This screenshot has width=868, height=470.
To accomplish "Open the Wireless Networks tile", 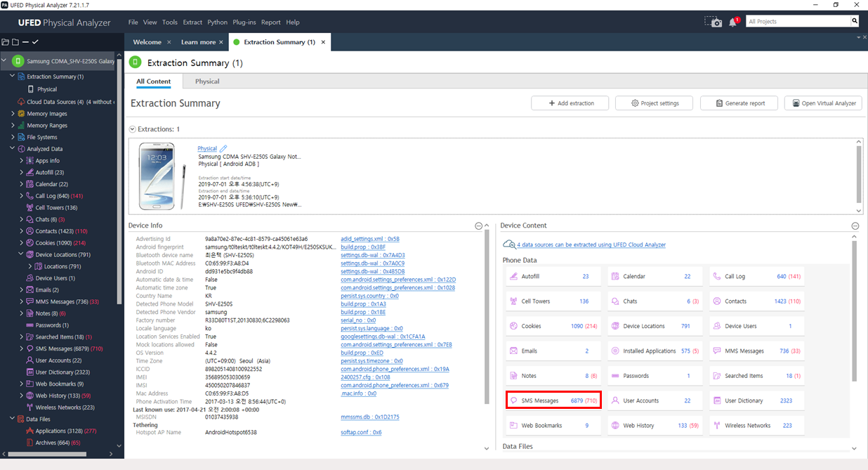I will click(757, 426).
